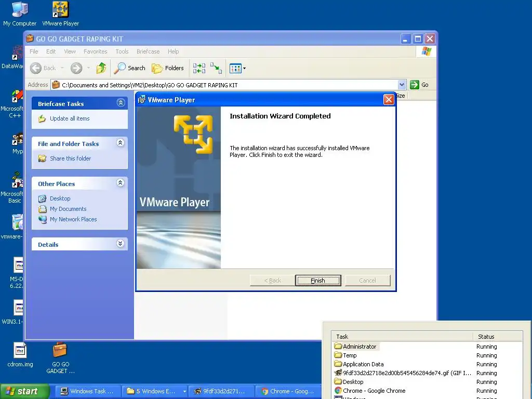The width and height of the screenshot is (532, 399).
Task: Select the MS-DOS 6.22 image file icon
Action: 17,273
